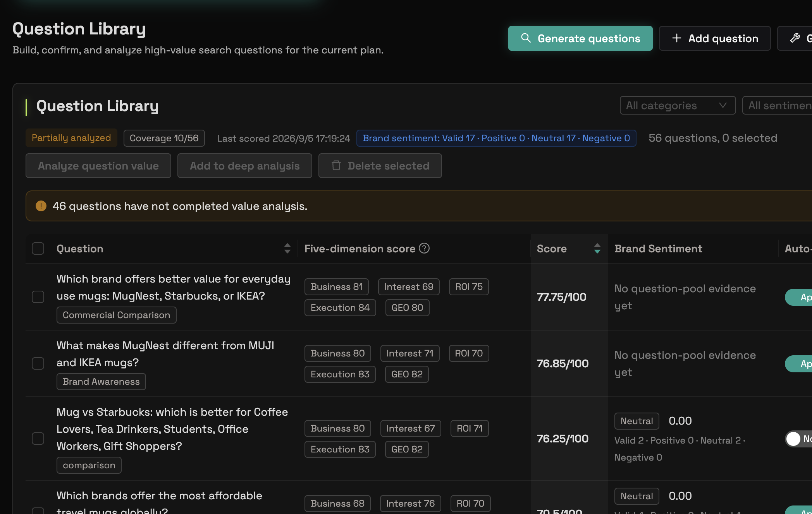Click the Generate questions button
The width and height of the screenshot is (812, 514).
point(580,38)
